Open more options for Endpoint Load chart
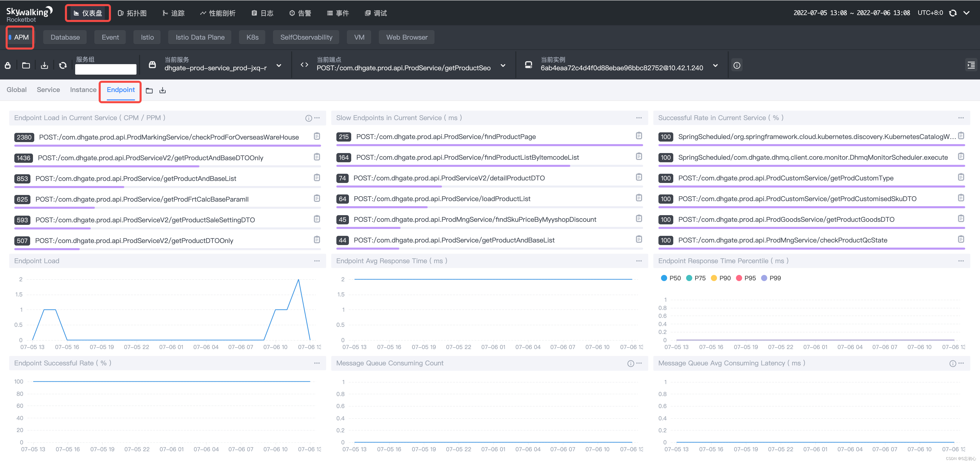Screen dimensions: 980x463 pyautogui.click(x=317, y=261)
